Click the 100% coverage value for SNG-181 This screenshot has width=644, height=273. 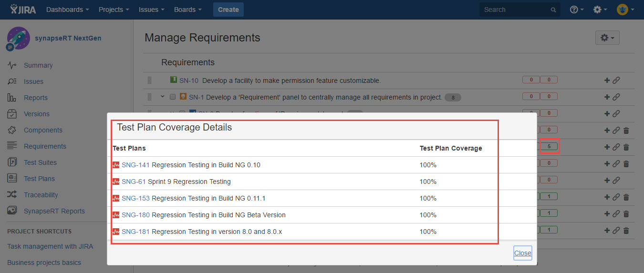click(x=428, y=232)
